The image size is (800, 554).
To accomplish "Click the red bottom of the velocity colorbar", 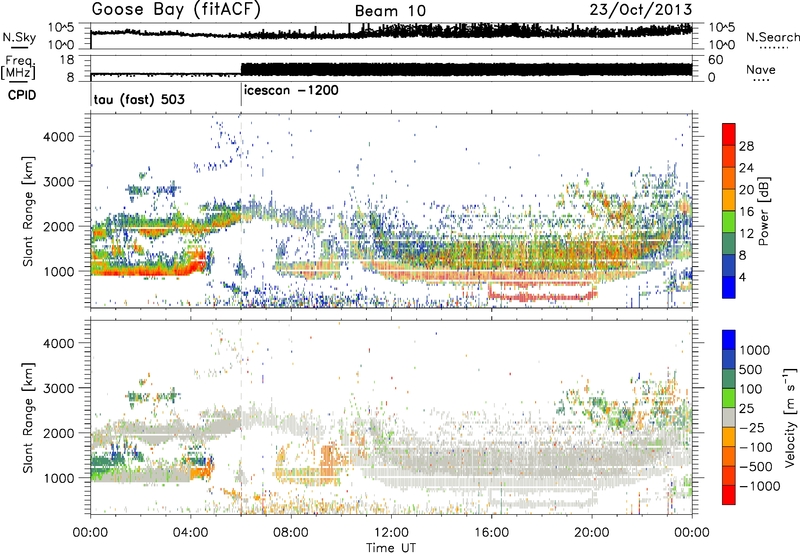I will coord(729,495).
